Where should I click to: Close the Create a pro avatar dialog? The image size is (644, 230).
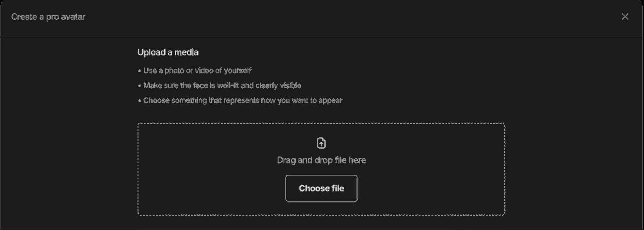coord(625,17)
